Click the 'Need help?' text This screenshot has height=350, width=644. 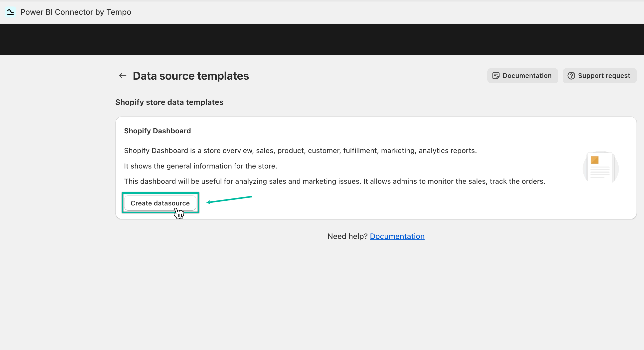point(347,236)
